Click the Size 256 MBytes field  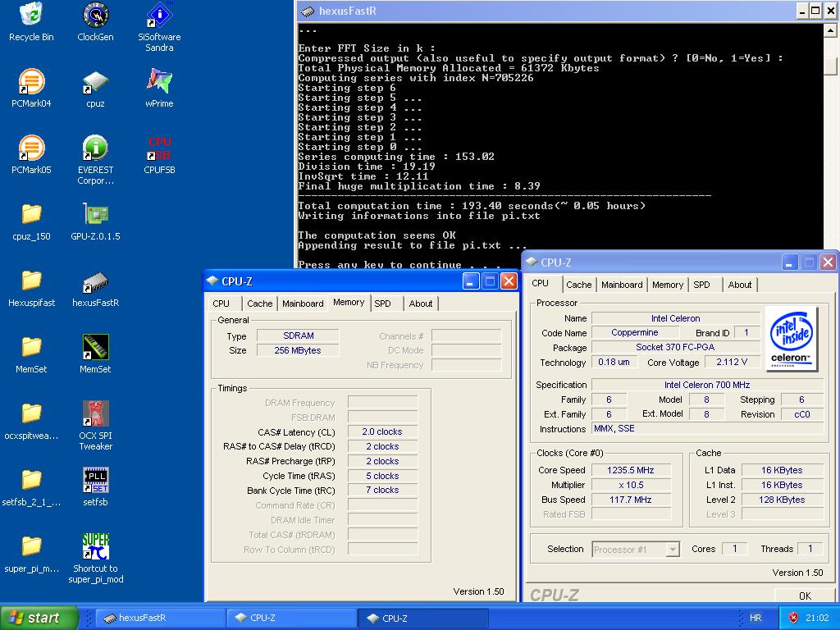tap(298, 350)
